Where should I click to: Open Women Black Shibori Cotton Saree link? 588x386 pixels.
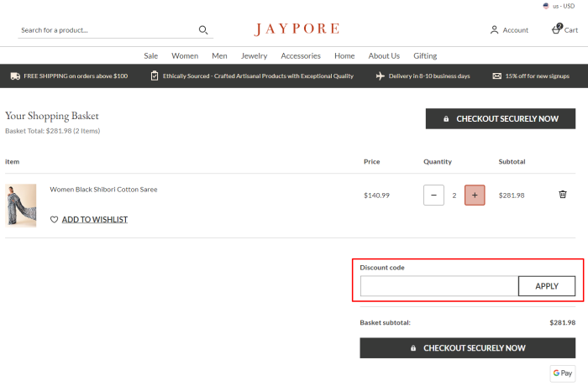coord(103,190)
